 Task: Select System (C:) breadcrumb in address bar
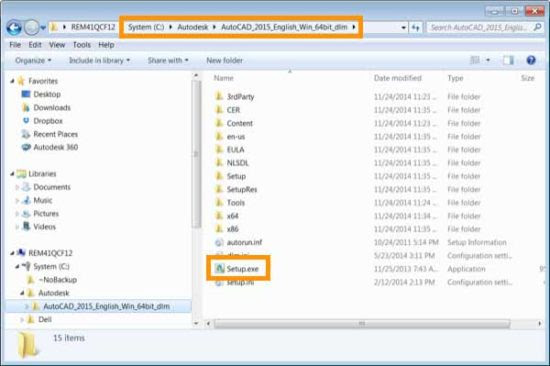coord(146,27)
